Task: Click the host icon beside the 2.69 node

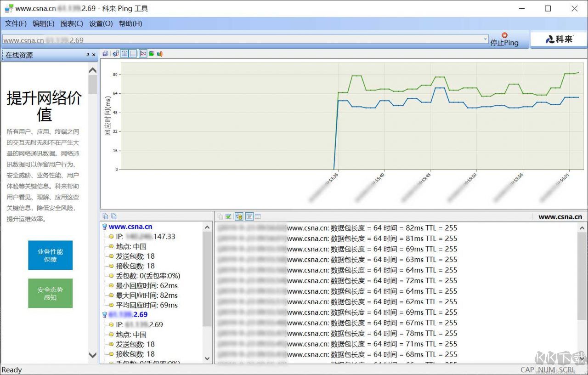Action: (x=105, y=315)
